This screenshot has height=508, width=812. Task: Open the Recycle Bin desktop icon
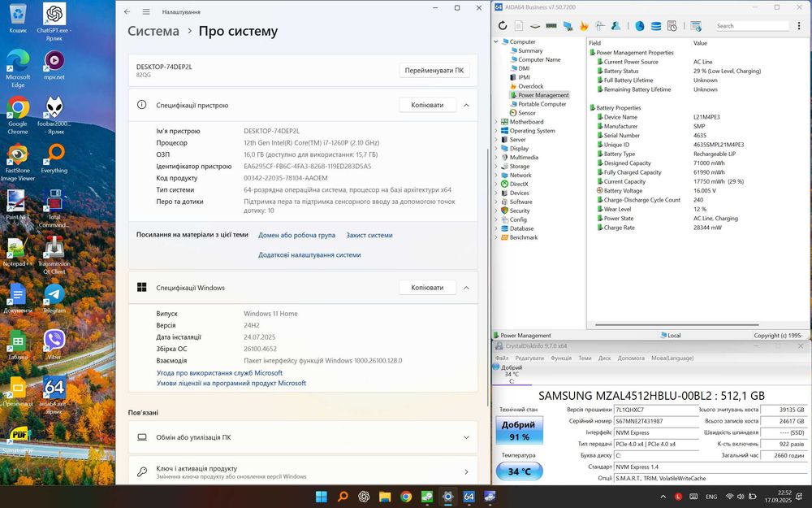click(18, 18)
